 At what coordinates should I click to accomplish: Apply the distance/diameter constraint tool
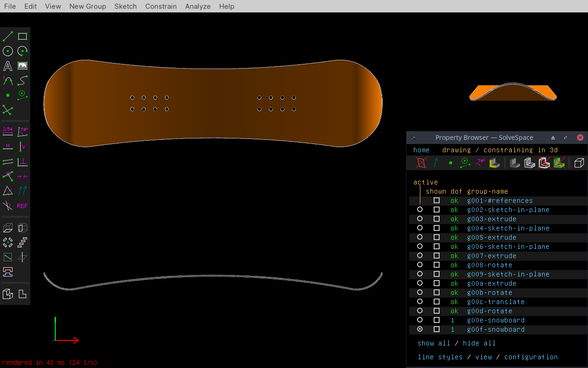coord(8,132)
